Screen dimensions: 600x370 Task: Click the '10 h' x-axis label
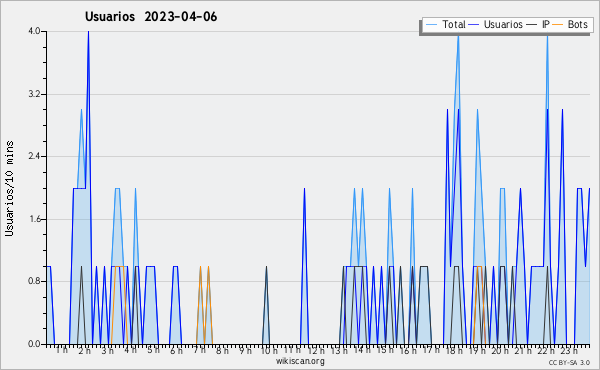coord(269,351)
